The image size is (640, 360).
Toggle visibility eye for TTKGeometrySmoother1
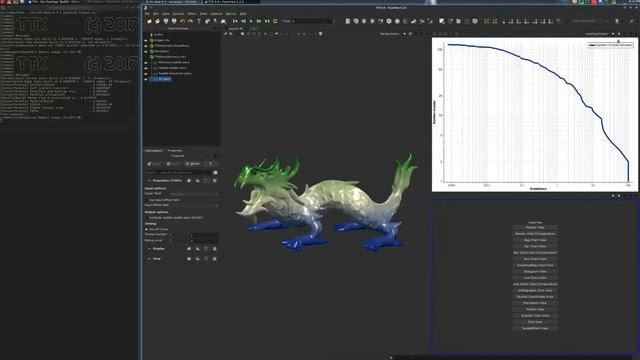(146, 46)
